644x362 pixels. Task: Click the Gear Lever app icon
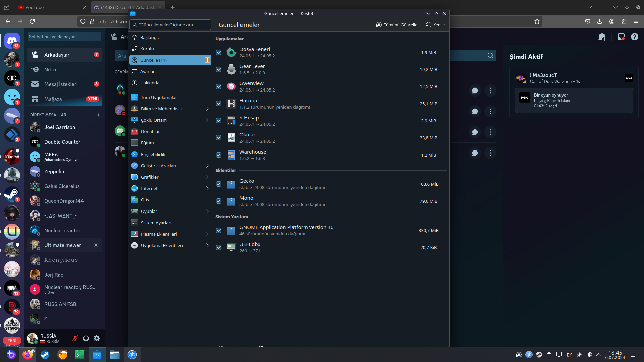[x=231, y=70]
